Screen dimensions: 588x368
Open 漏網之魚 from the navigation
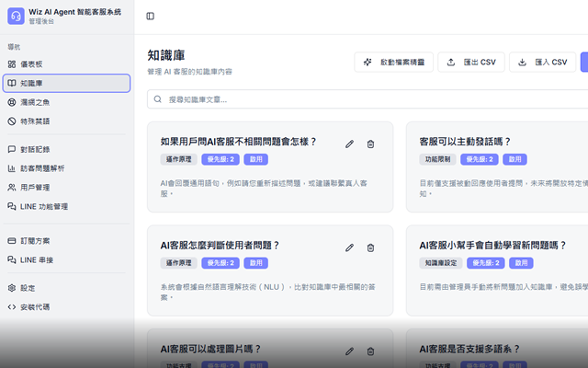tap(35, 102)
